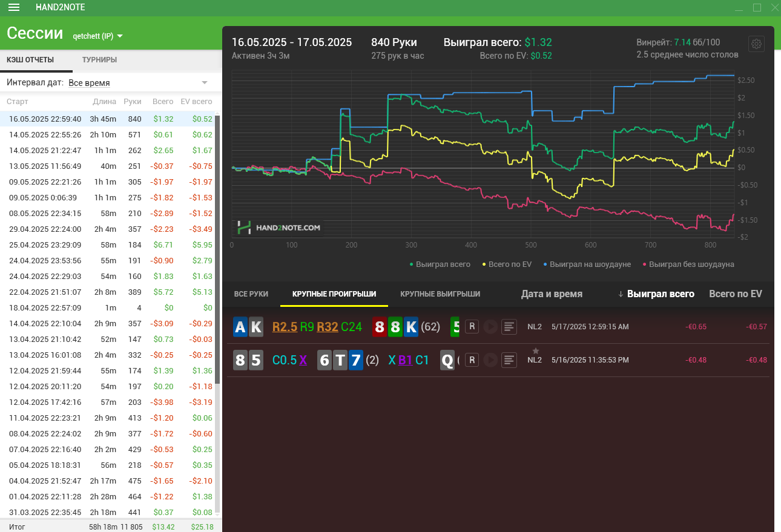Select session 07.04.2025 22:16:40
Screen dimensions: 781x532
107,450
